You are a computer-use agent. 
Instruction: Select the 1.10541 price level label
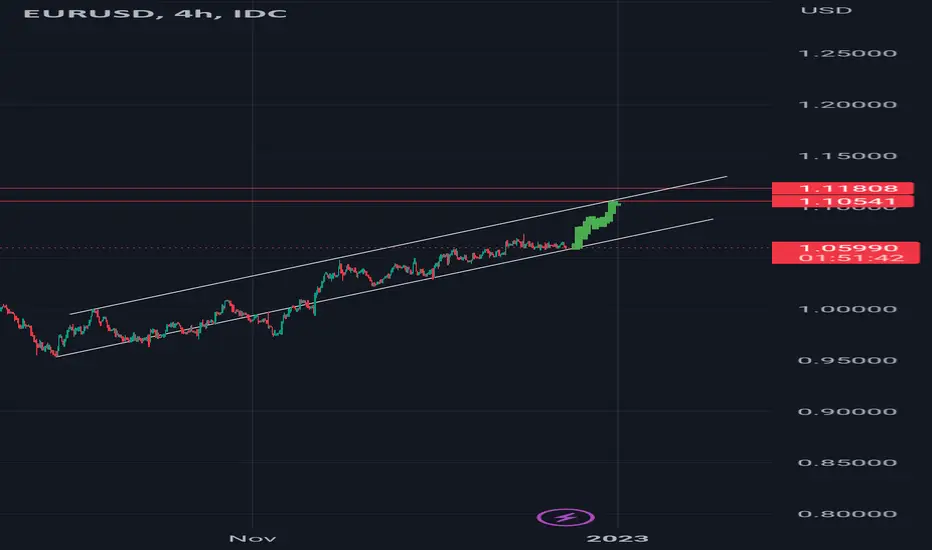click(842, 202)
